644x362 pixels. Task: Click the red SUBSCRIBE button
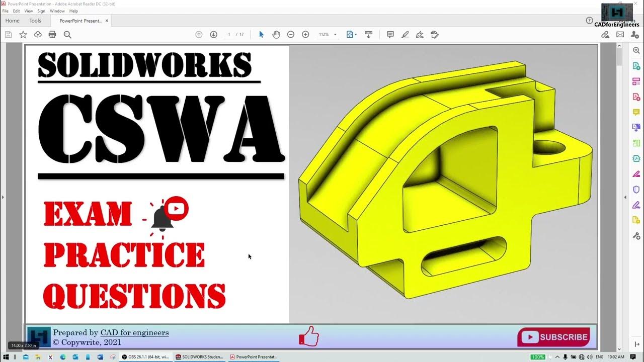554,337
